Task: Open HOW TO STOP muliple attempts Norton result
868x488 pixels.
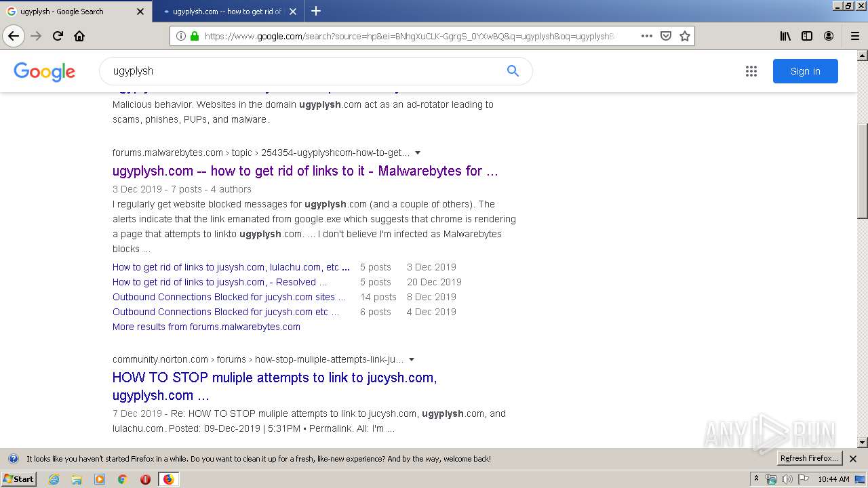Action: point(275,386)
